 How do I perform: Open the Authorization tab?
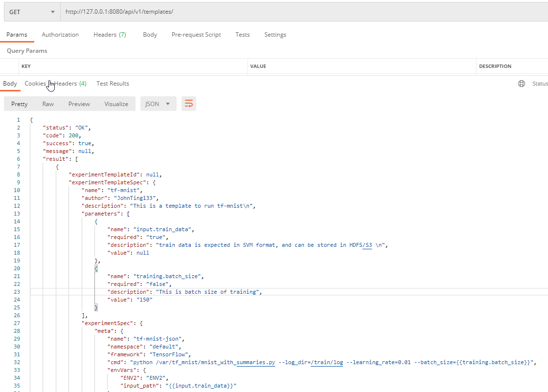click(x=60, y=35)
